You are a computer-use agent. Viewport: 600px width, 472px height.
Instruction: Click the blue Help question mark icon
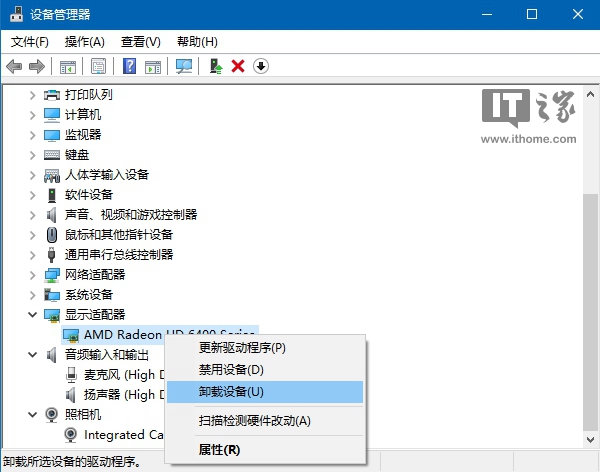[129, 66]
